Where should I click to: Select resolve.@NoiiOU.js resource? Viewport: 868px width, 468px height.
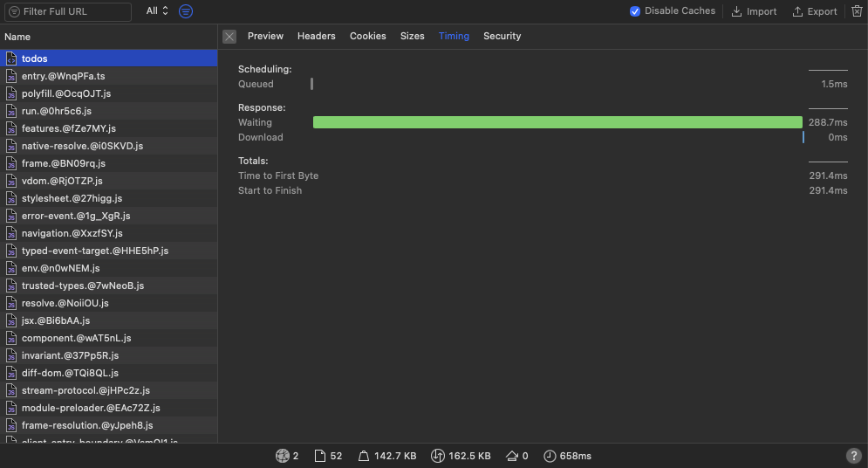click(x=108, y=303)
